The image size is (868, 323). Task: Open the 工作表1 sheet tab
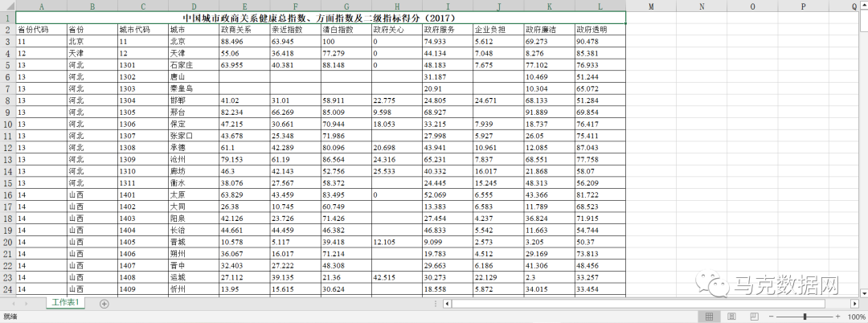coord(67,303)
